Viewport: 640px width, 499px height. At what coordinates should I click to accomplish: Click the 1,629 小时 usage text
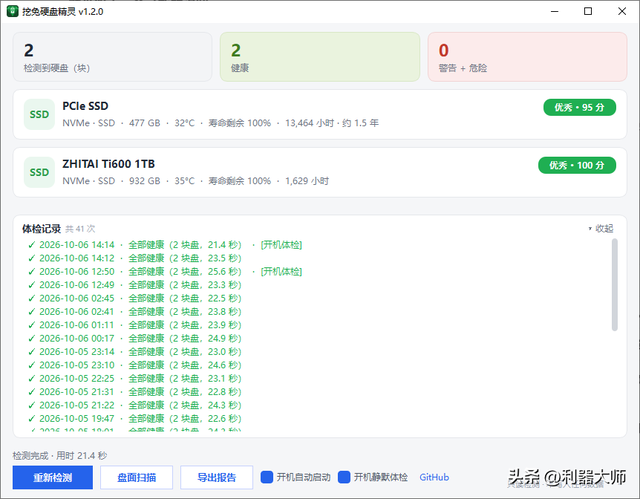(x=307, y=181)
